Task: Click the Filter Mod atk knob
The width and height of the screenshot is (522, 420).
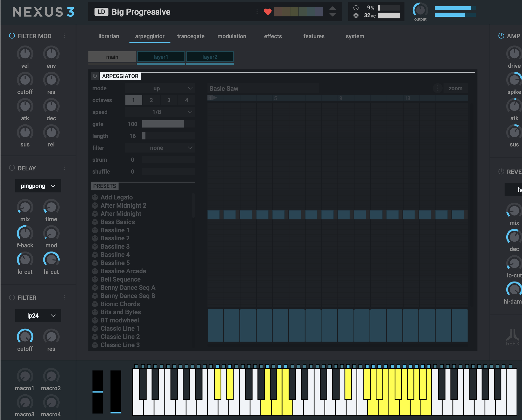Action: click(x=25, y=106)
